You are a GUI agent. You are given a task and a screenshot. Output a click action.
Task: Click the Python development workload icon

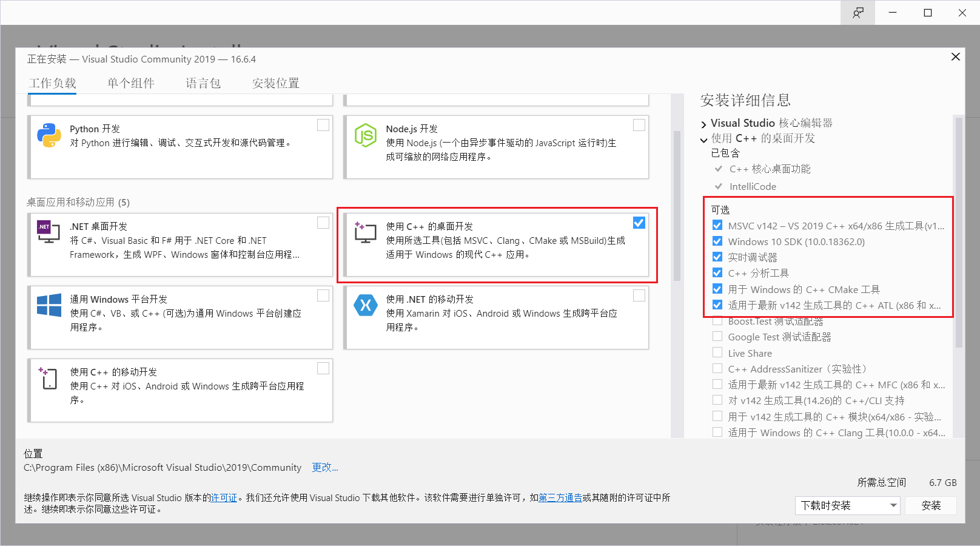point(49,135)
